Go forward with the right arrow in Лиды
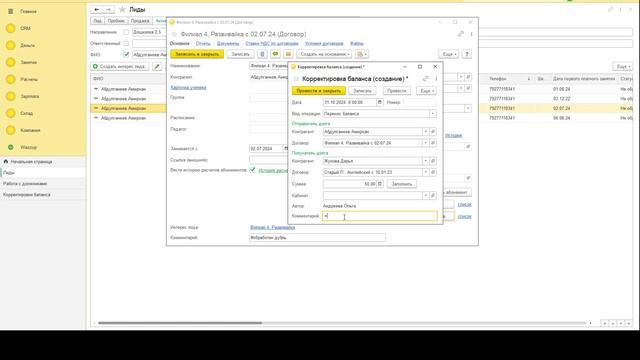The width and height of the screenshot is (640, 360). [108, 9]
